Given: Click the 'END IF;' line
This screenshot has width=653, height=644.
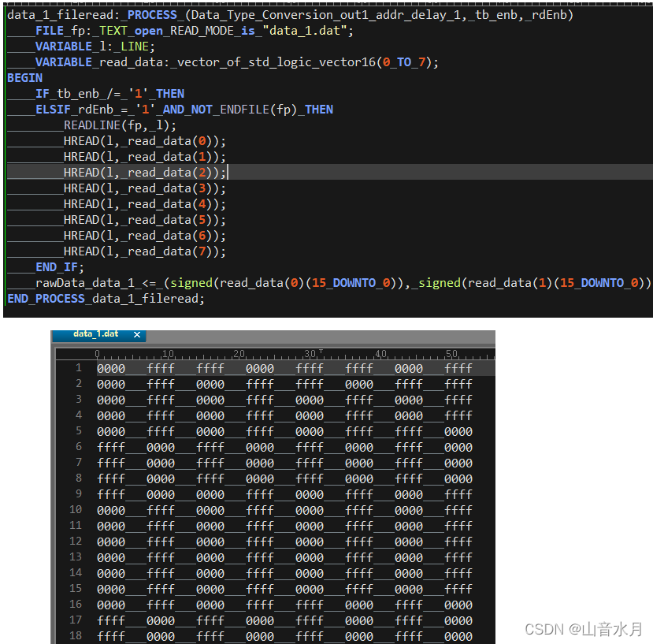Looking at the screenshot, I should coord(60,267).
